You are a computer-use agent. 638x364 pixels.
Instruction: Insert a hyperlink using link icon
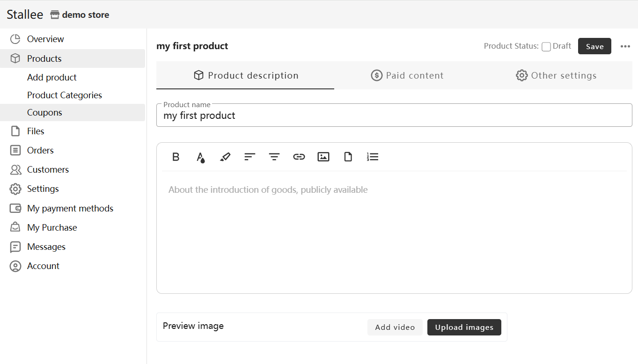click(299, 157)
